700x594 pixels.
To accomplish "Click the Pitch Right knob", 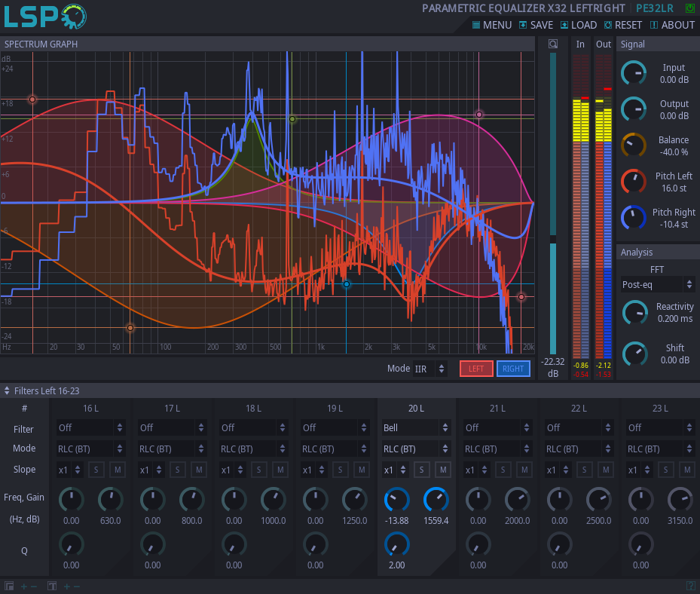I will [x=634, y=218].
